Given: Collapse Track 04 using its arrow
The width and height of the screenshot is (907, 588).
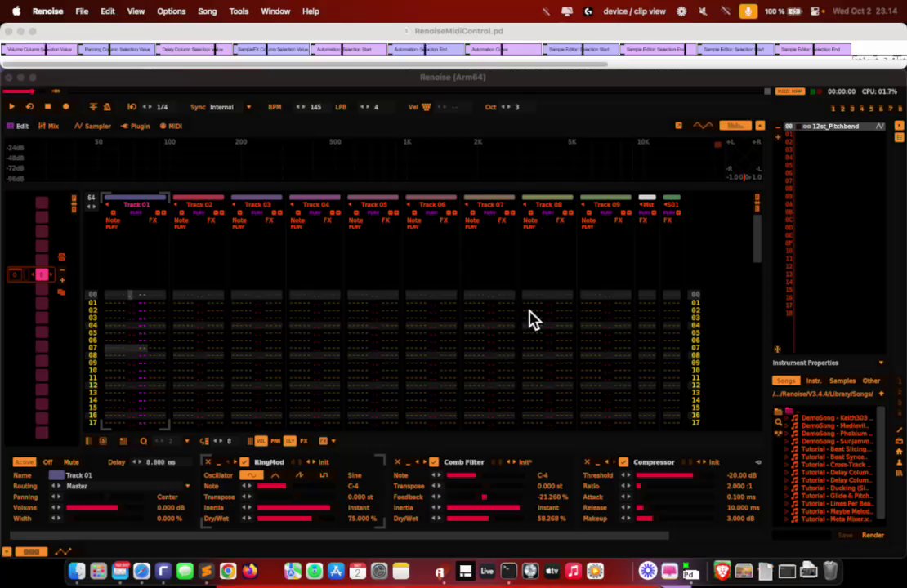Looking at the screenshot, I should 292,204.
